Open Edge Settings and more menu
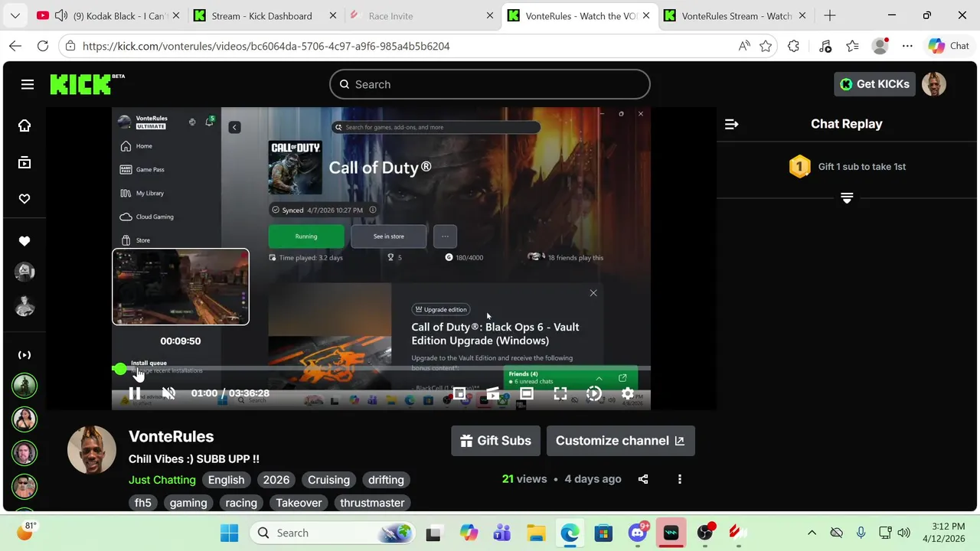This screenshot has width=980, height=551. click(908, 46)
